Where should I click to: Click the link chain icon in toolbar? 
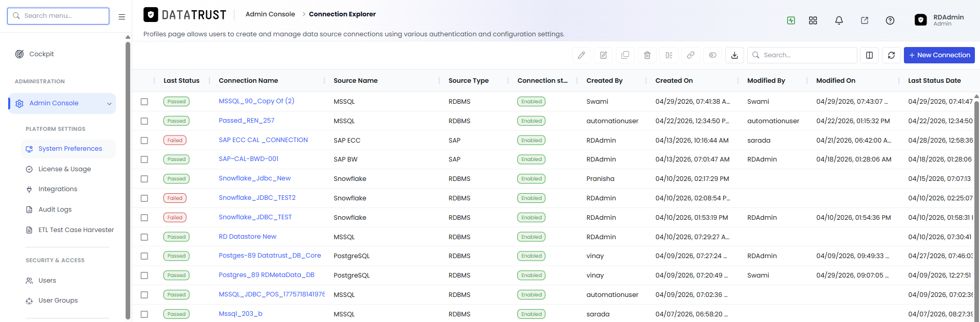690,55
